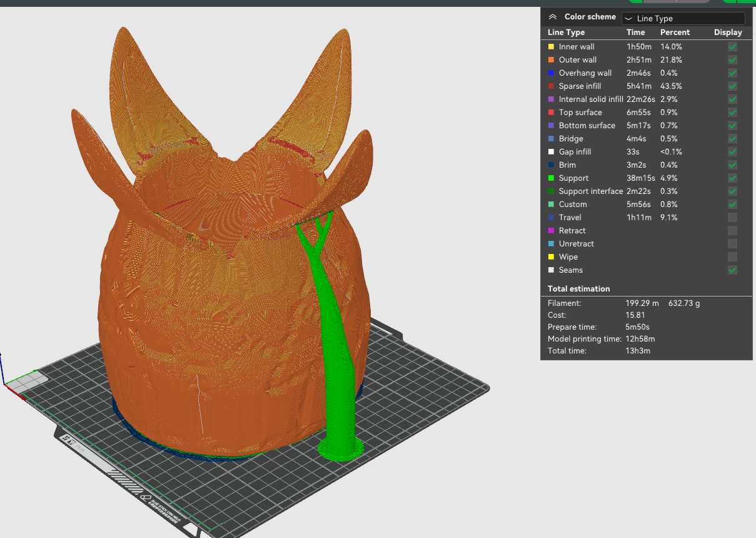Click the Display column header
Image resolution: width=756 pixels, height=538 pixels.
pyautogui.click(x=728, y=33)
